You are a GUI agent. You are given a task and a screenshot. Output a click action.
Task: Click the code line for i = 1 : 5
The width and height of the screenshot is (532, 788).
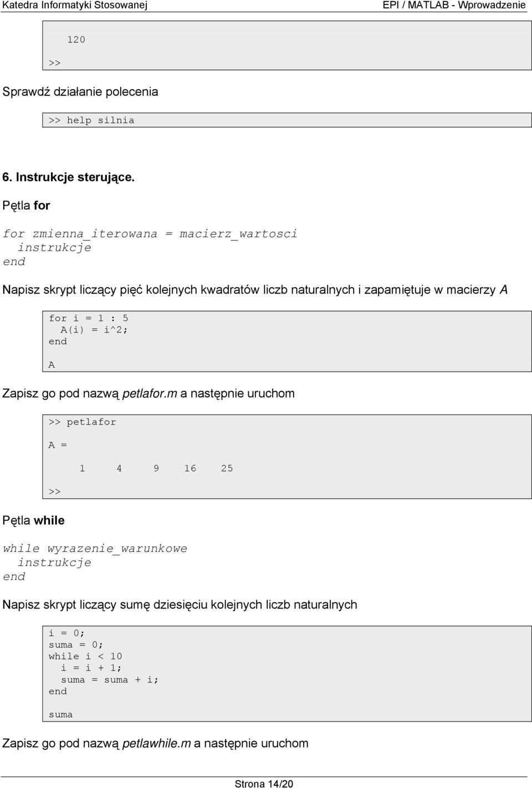[x=89, y=318]
